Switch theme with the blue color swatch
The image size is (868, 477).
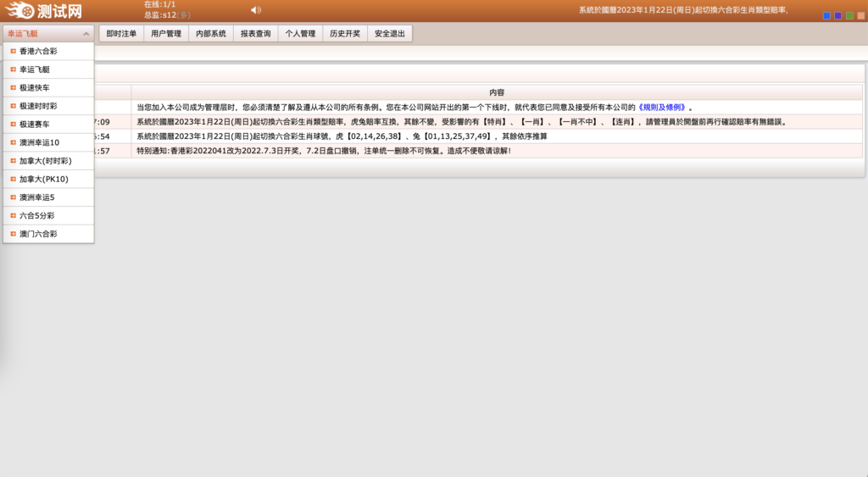827,15
